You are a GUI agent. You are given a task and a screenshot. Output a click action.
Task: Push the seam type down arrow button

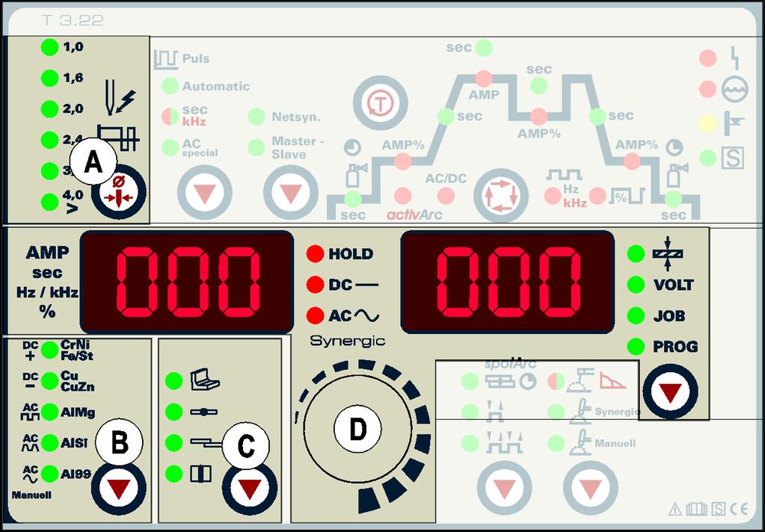point(250,488)
